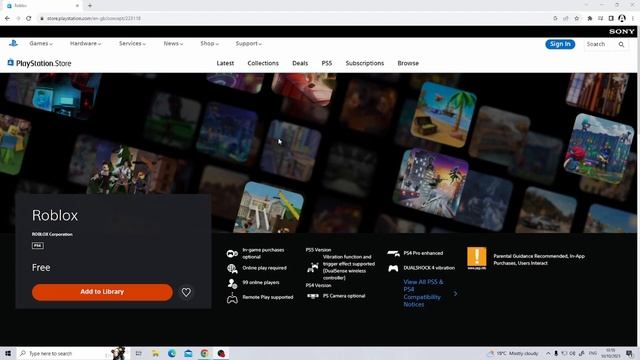Screen dimensions: 640x360
Task: Click the Roblox title text
Action: [x=55, y=215]
